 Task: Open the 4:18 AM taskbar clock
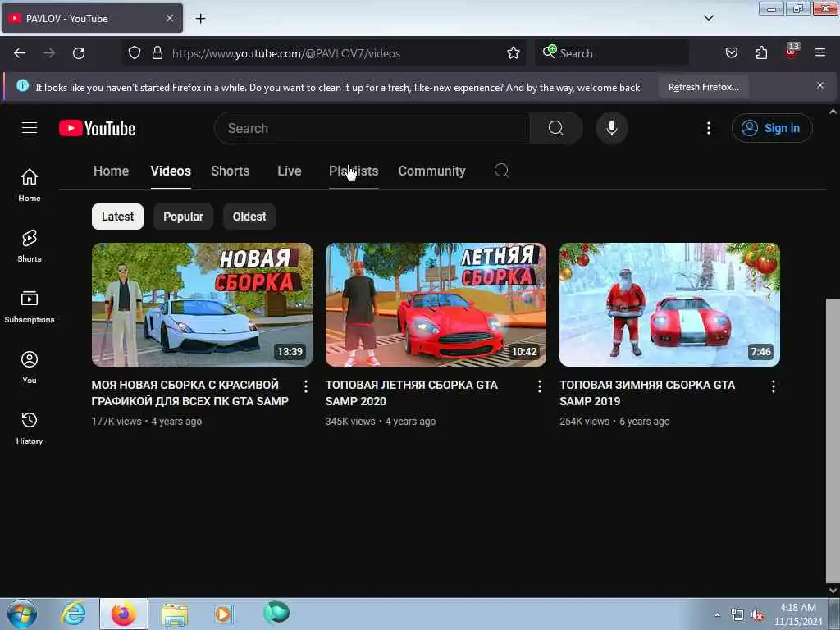[x=797, y=614]
